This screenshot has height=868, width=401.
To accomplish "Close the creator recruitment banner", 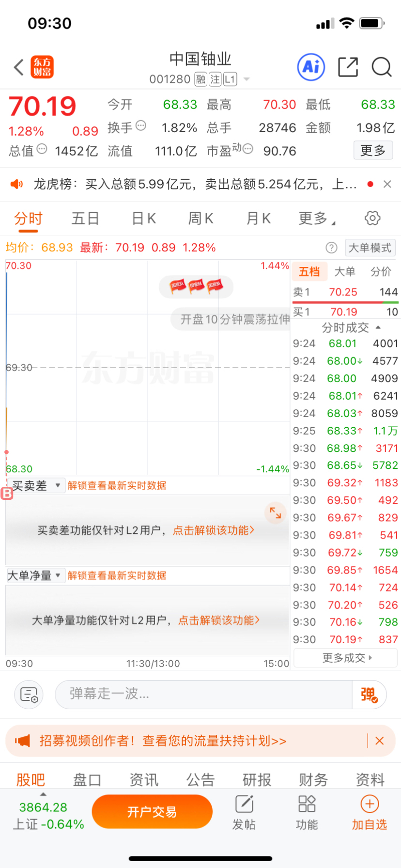I will (380, 741).
